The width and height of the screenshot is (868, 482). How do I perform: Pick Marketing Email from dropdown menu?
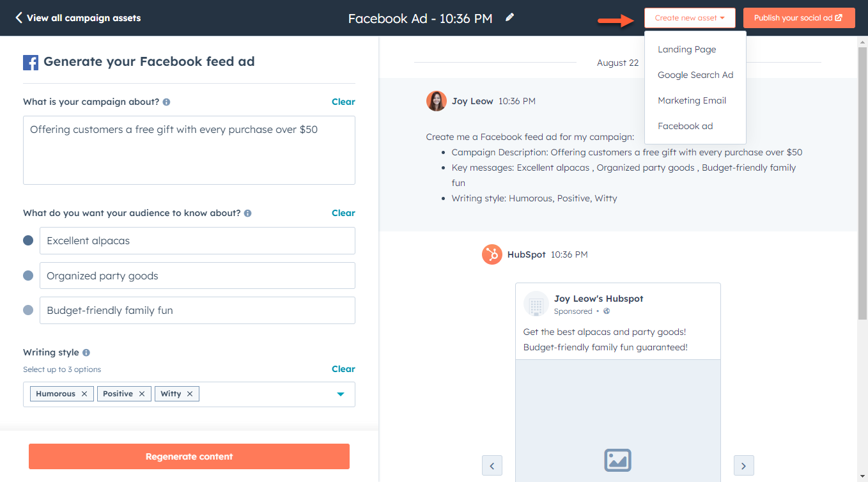click(692, 100)
